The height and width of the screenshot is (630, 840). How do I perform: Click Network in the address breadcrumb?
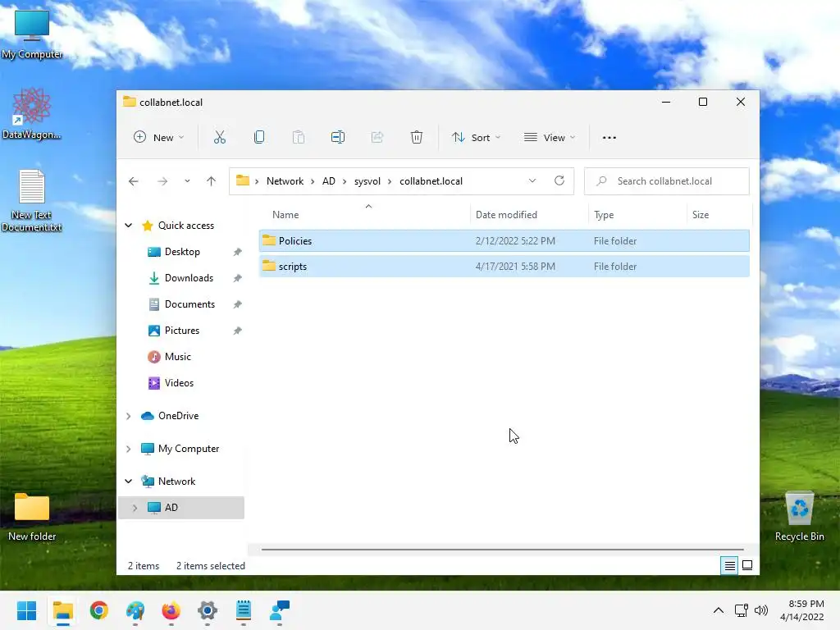point(285,181)
